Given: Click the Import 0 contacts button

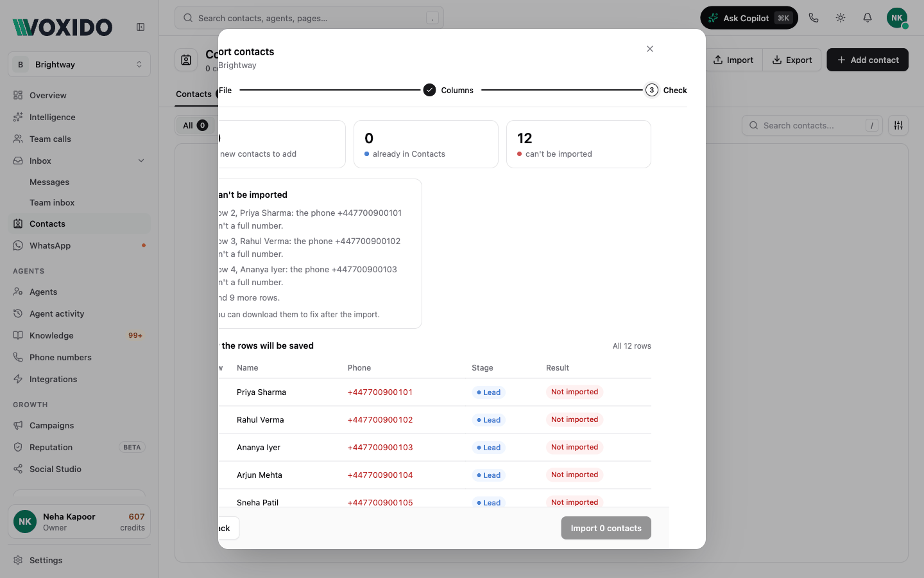Looking at the screenshot, I should pos(606,528).
